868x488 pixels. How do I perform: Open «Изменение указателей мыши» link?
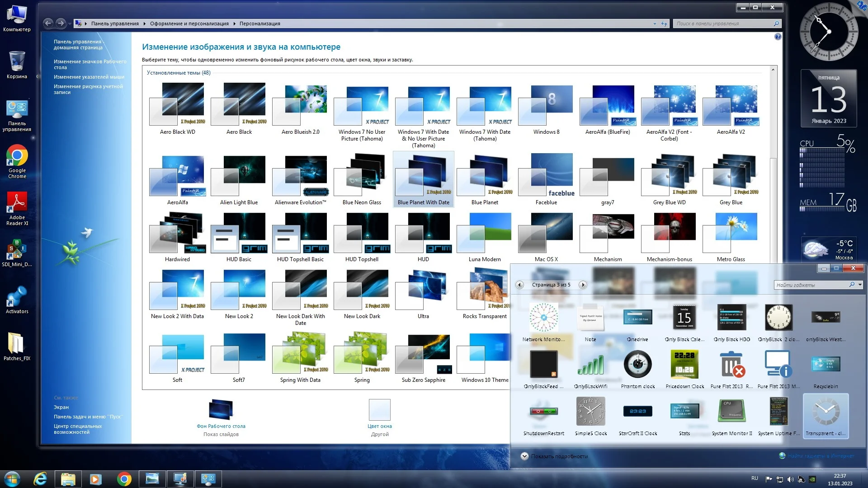click(x=89, y=77)
